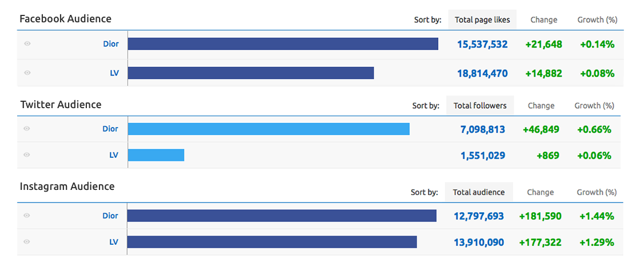644x262 pixels.
Task: Sort Instagram Audience by Change
Action: 540,193
